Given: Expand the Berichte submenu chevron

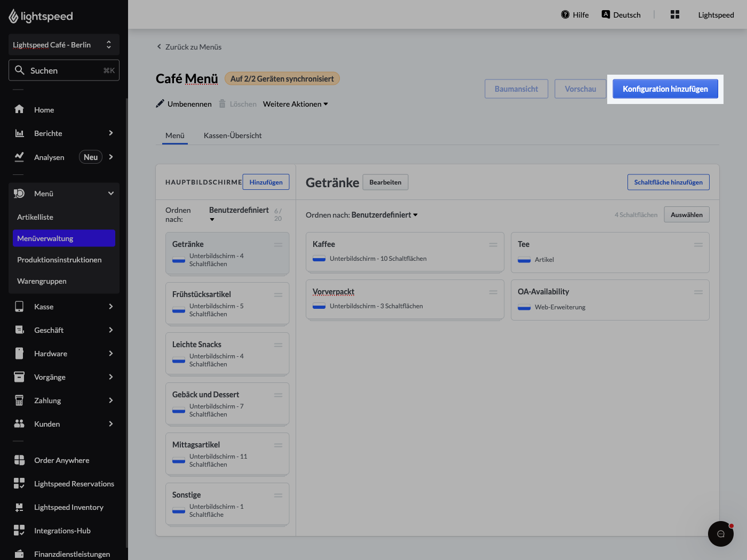Looking at the screenshot, I should 110,133.
